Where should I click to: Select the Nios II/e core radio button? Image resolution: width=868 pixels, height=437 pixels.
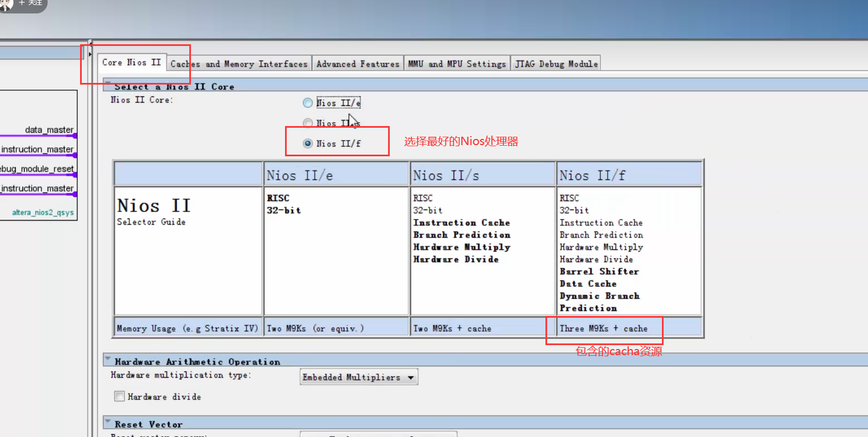pos(307,103)
